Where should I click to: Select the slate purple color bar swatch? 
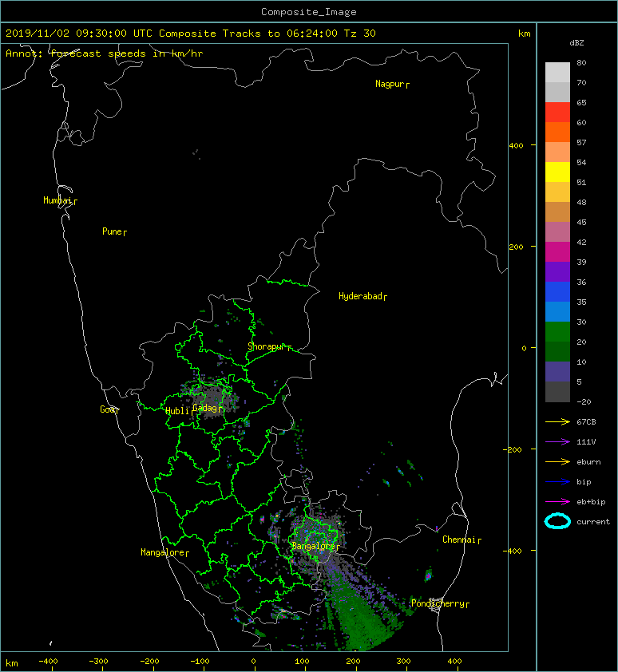coord(557,371)
